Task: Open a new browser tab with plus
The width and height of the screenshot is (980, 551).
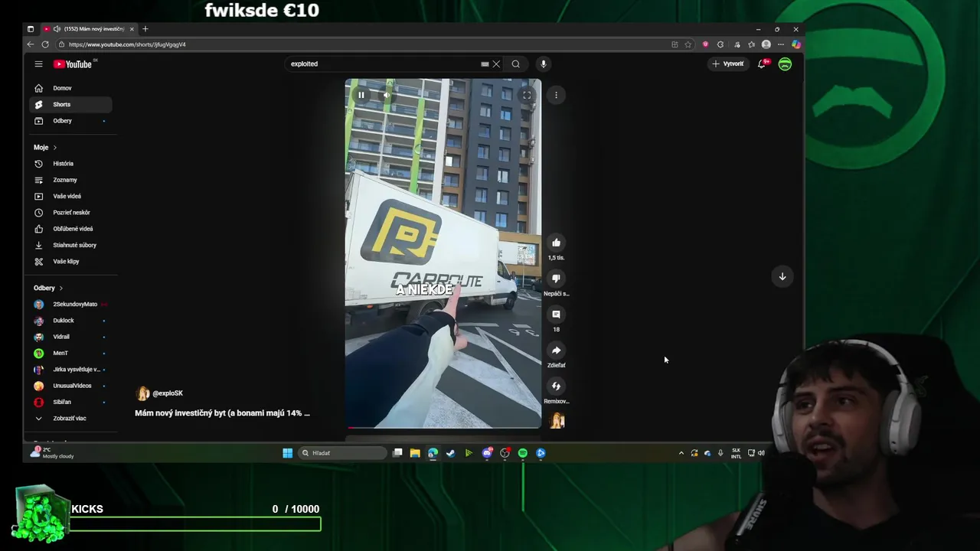Action: coord(145,29)
